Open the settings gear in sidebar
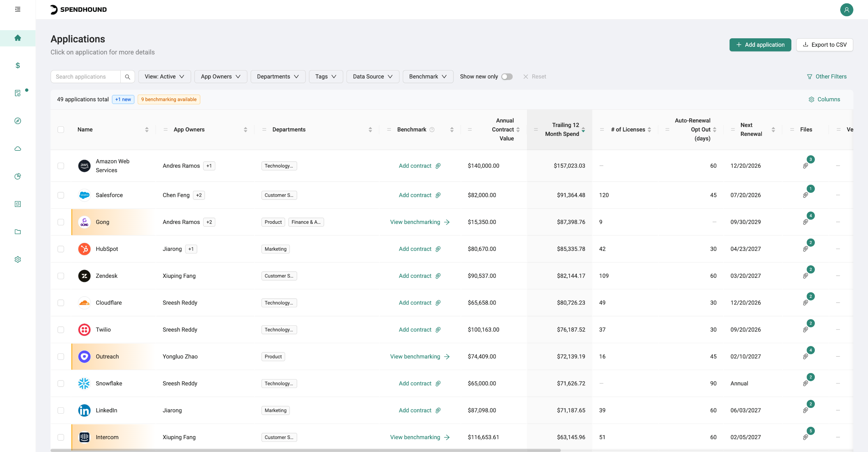The height and width of the screenshot is (452, 868). click(18, 260)
